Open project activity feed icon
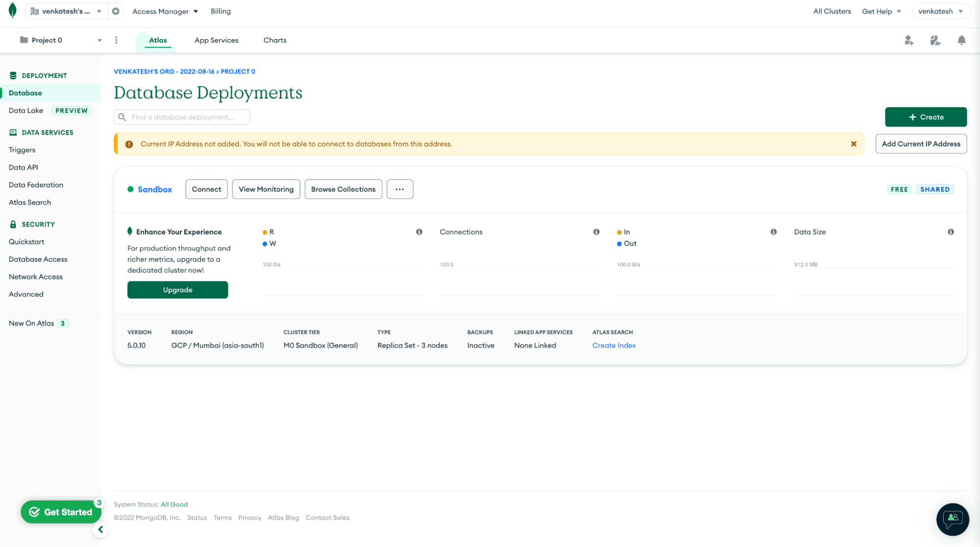The image size is (980, 547). pyautogui.click(x=935, y=40)
